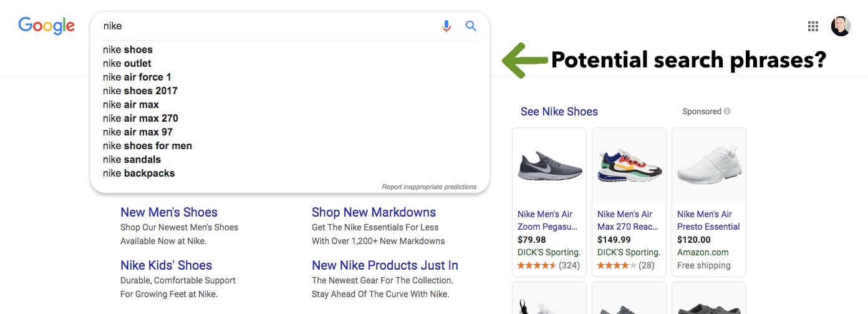The height and width of the screenshot is (314, 868).
Task: Select suggestion 'nike air force 1'
Action: [x=137, y=77]
